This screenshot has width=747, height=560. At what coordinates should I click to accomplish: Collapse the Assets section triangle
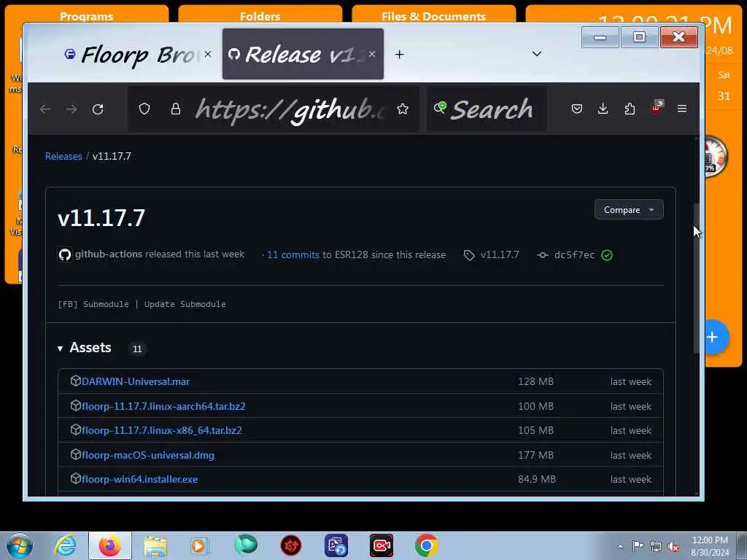coord(60,349)
